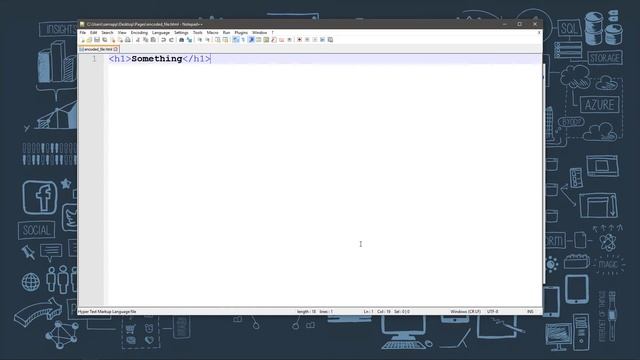
Task: Click line number 1 in the margin
Action: (94, 59)
